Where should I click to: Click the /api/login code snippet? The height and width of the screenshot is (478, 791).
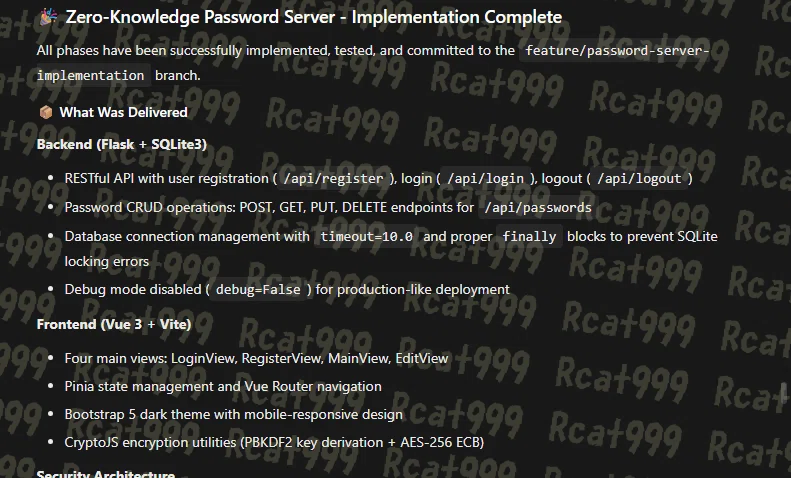click(x=485, y=178)
